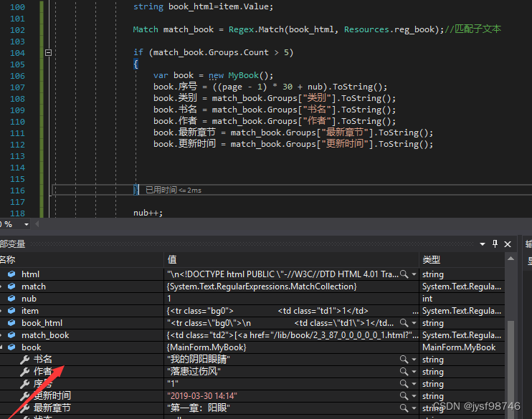Image resolution: width=532 pixels, height=419 pixels.
Task: Open magnifier visualizer for 第一章：阳眼 value
Action: tap(404, 408)
